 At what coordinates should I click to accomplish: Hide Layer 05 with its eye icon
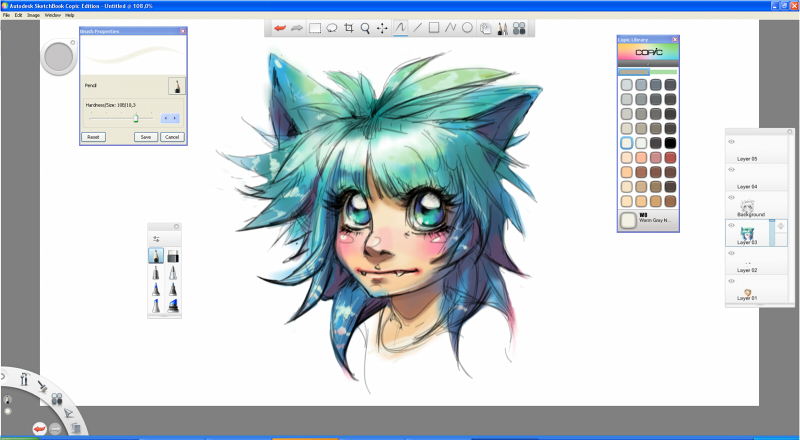coord(731,142)
